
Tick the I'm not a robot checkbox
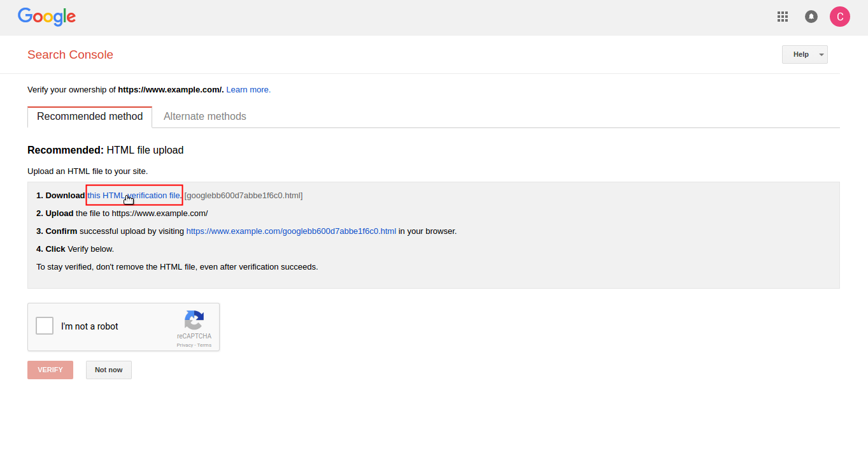pyautogui.click(x=45, y=326)
